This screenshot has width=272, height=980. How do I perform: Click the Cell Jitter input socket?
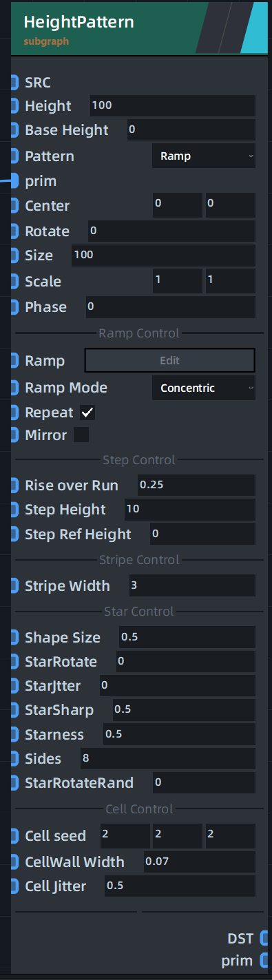[x=14, y=886]
